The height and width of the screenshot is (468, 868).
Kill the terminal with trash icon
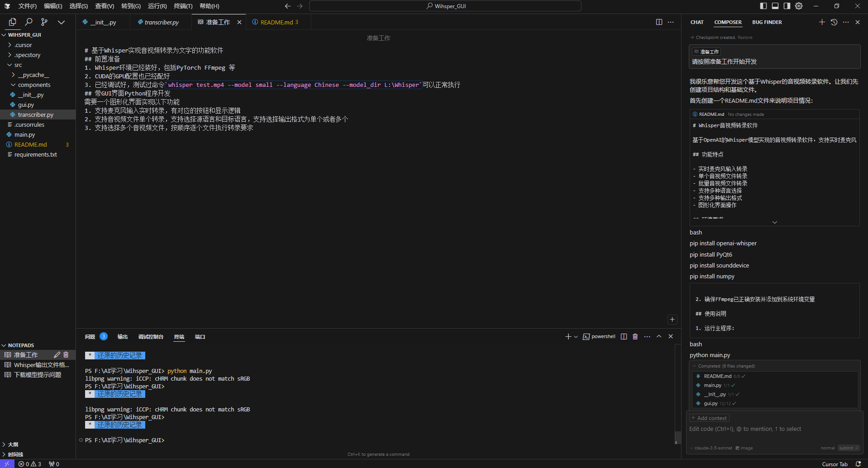[x=635, y=336]
